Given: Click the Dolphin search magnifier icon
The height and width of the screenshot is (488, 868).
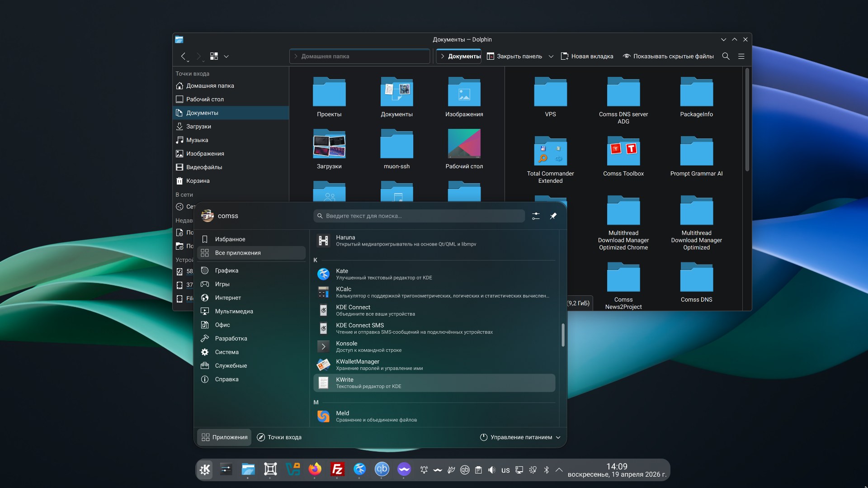Looking at the screenshot, I should tap(726, 56).
